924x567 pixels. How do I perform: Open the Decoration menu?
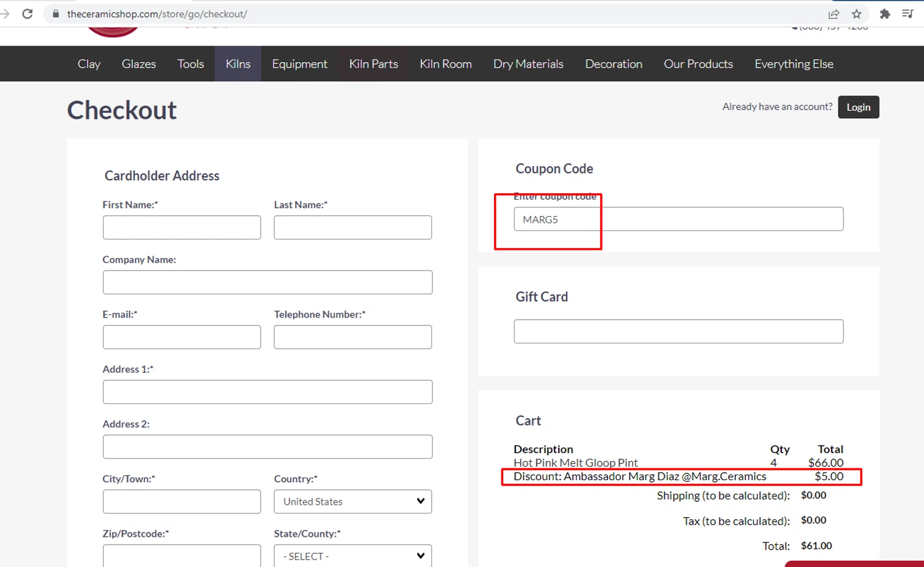(x=614, y=64)
